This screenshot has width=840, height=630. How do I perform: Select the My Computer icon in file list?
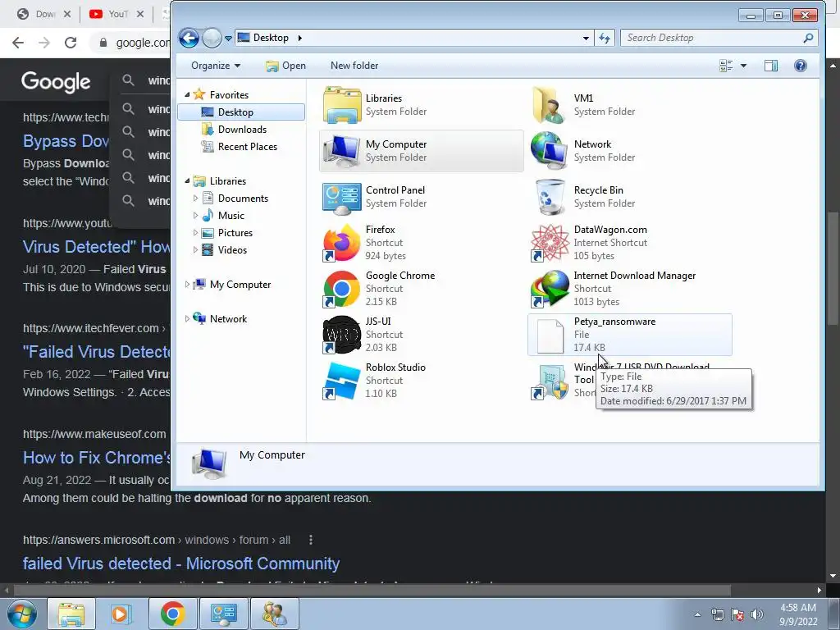click(342, 151)
